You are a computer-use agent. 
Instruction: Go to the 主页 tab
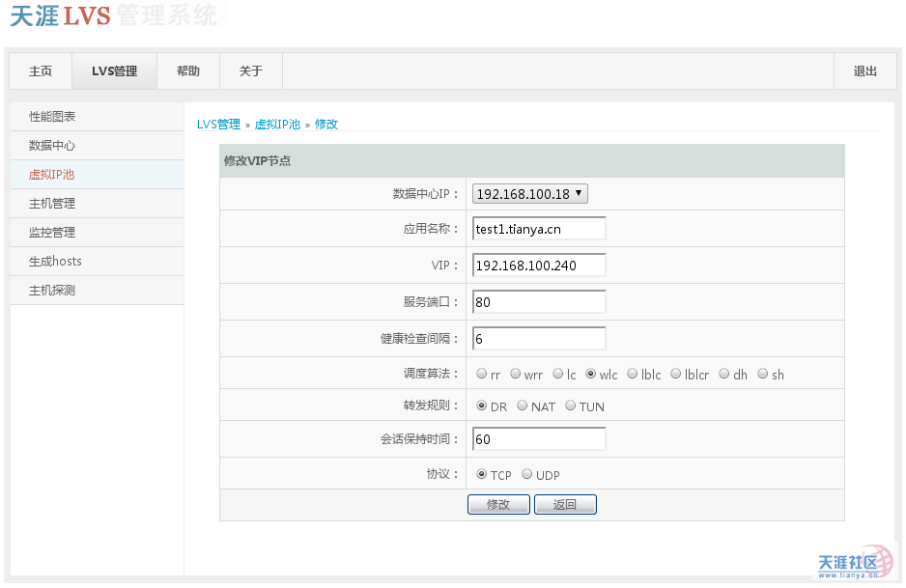(x=41, y=71)
